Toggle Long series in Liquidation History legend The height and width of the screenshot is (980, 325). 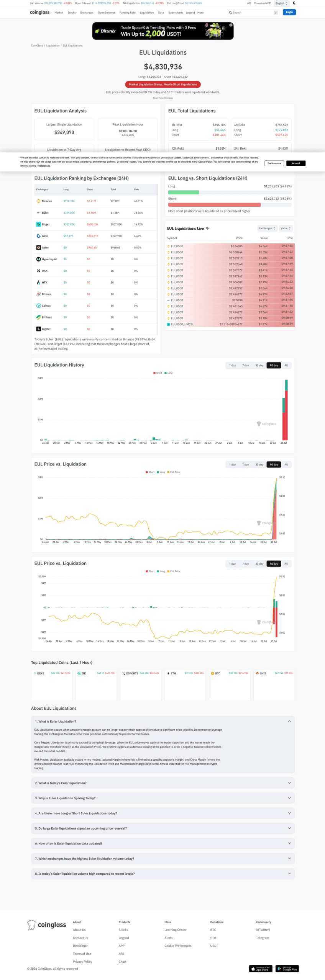pyautogui.click(x=169, y=373)
